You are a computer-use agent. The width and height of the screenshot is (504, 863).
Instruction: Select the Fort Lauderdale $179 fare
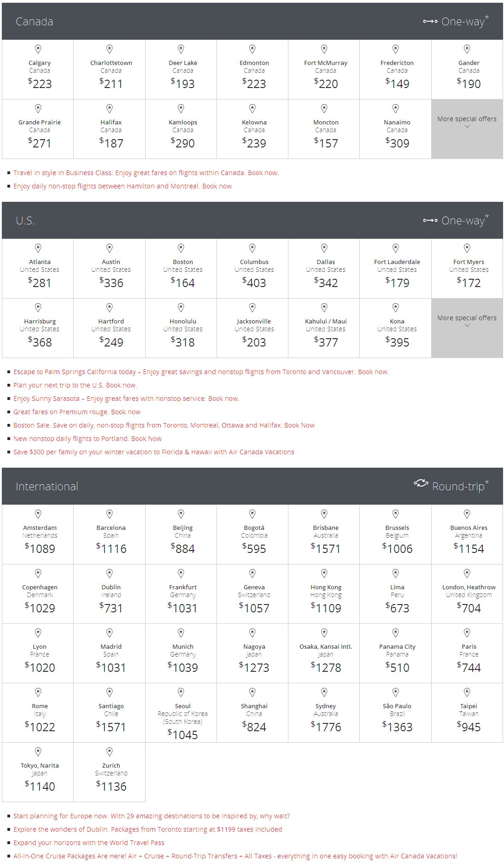click(397, 269)
